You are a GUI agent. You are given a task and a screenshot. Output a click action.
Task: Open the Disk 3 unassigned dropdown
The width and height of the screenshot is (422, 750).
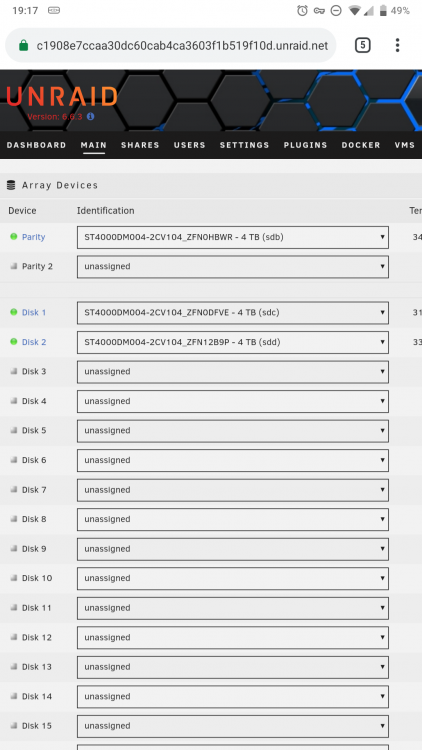point(233,372)
